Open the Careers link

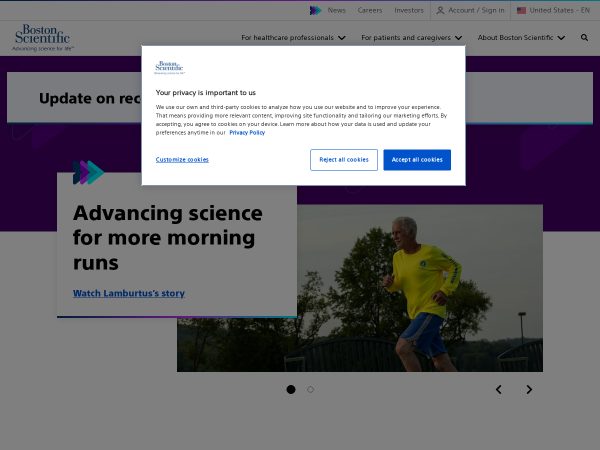pos(370,10)
